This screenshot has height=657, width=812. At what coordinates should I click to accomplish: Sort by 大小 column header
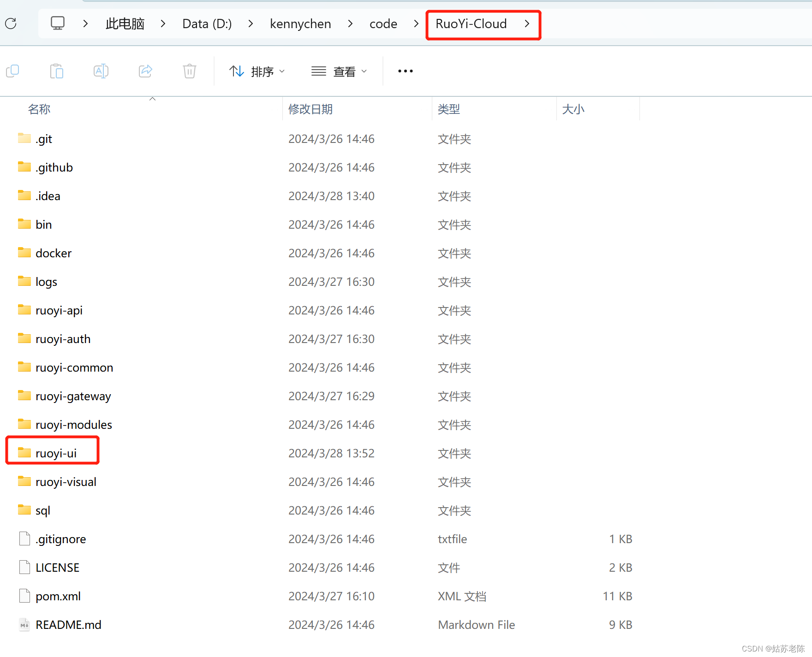pyautogui.click(x=573, y=109)
